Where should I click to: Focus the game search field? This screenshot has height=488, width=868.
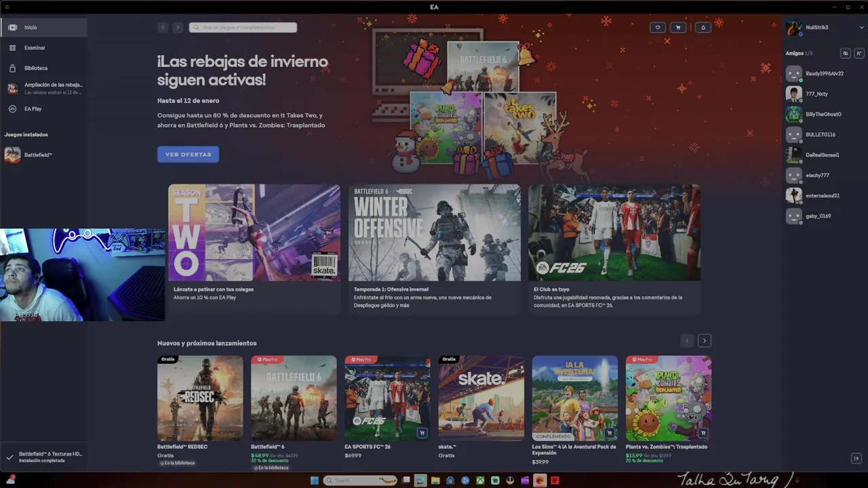click(243, 27)
